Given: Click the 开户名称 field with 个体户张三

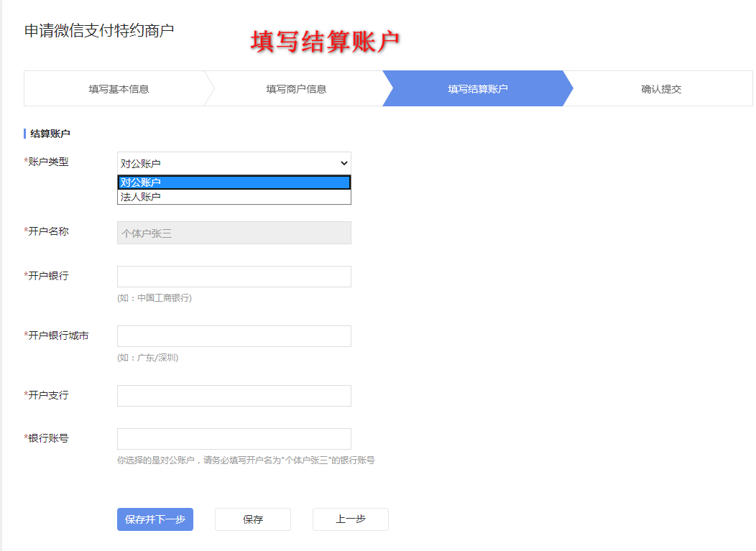Looking at the screenshot, I should coord(234,233).
